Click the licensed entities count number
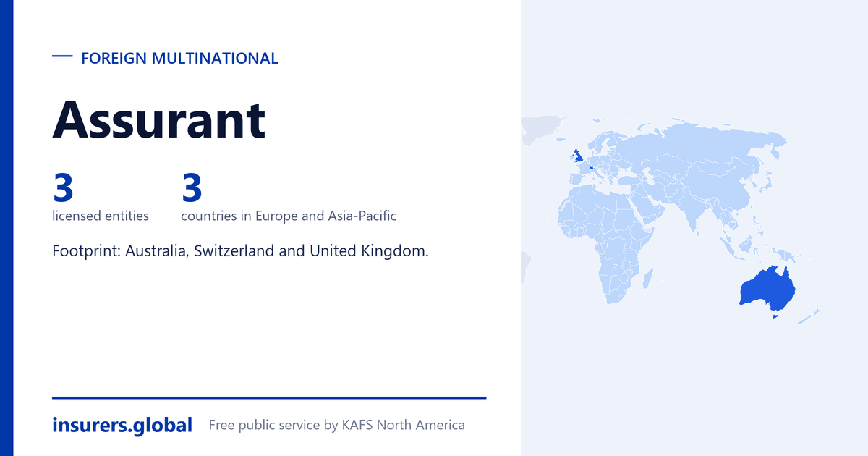868x456 pixels. click(x=63, y=188)
